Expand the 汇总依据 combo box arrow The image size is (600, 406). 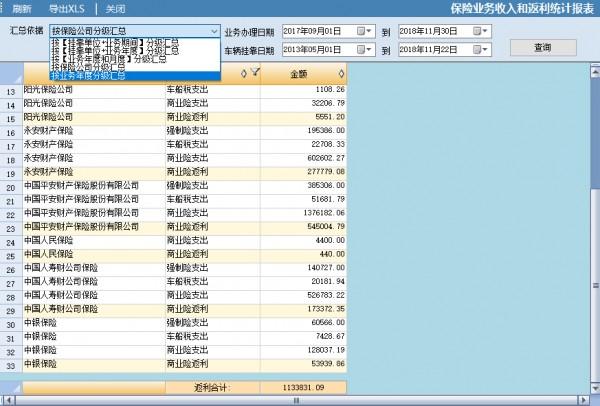(x=215, y=32)
